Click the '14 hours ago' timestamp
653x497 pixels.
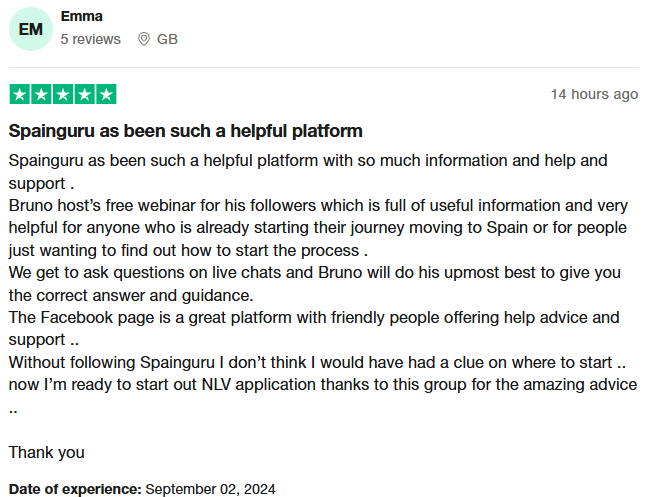point(594,94)
